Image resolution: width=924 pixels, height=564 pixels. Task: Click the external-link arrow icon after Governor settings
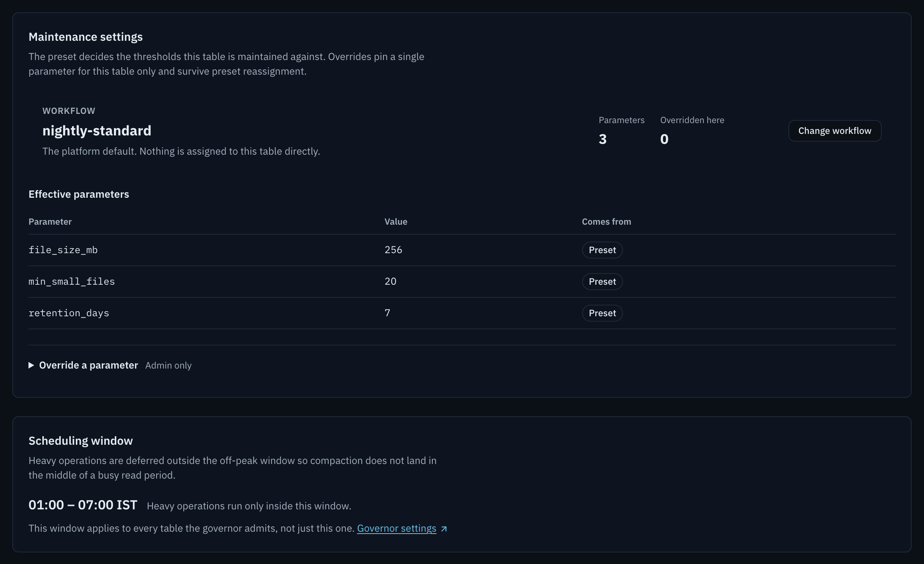(x=444, y=529)
